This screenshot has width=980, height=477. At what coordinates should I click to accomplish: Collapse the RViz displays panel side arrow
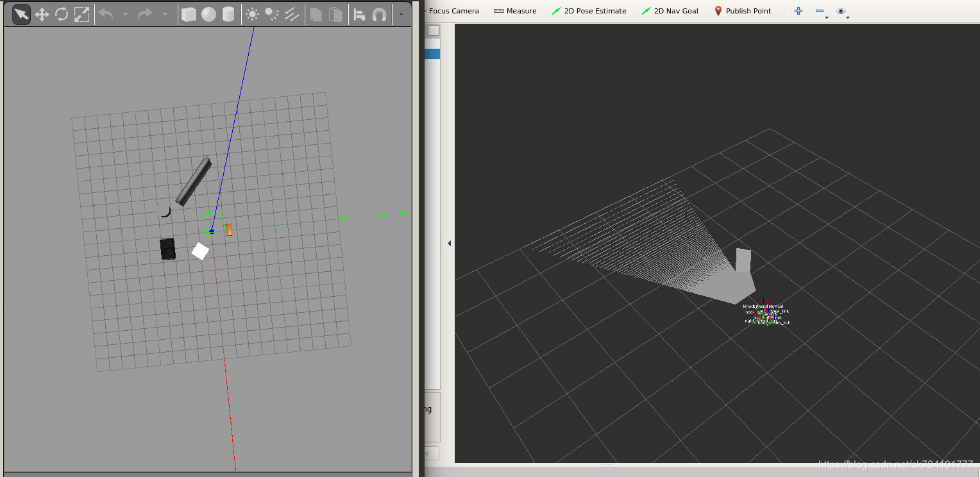pos(449,243)
